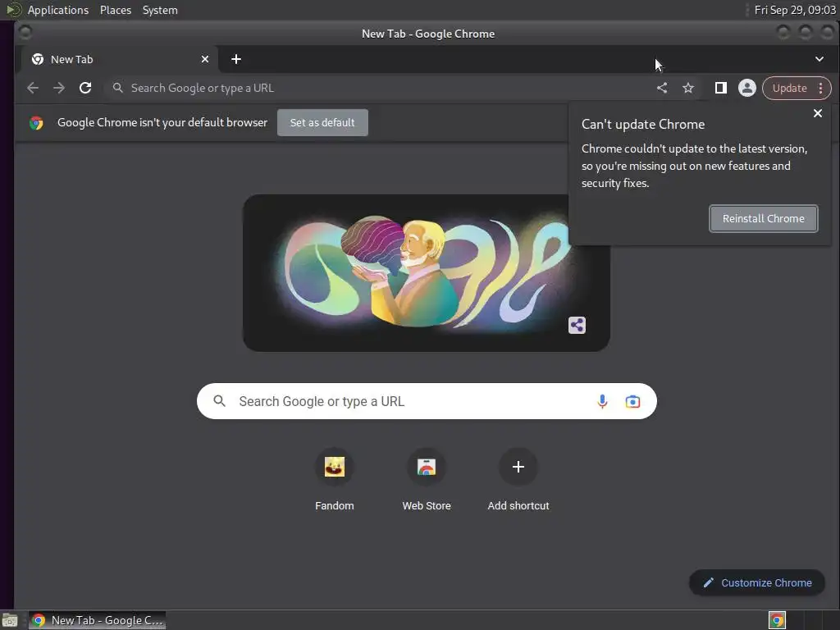Open the System menu
The height and width of the screenshot is (630, 840).
click(160, 10)
